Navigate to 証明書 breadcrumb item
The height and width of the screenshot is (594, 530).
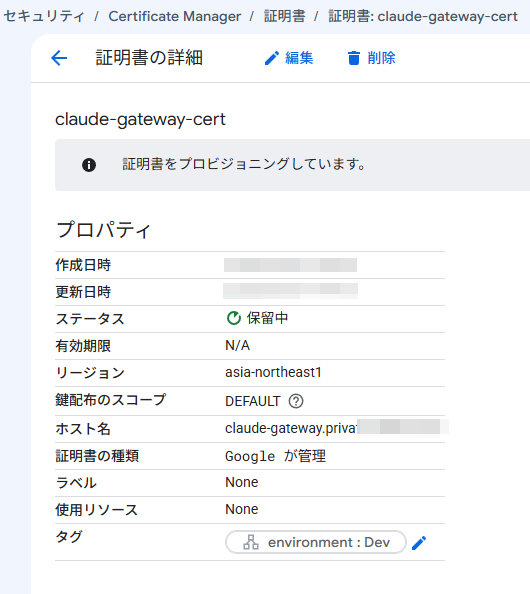(x=285, y=16)
